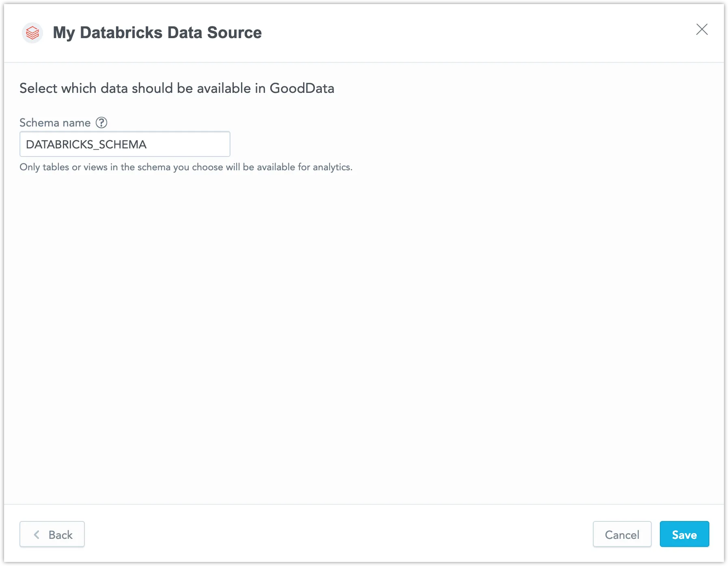Click the heading about selecting data for GoodData

click(x=177, y=88)
